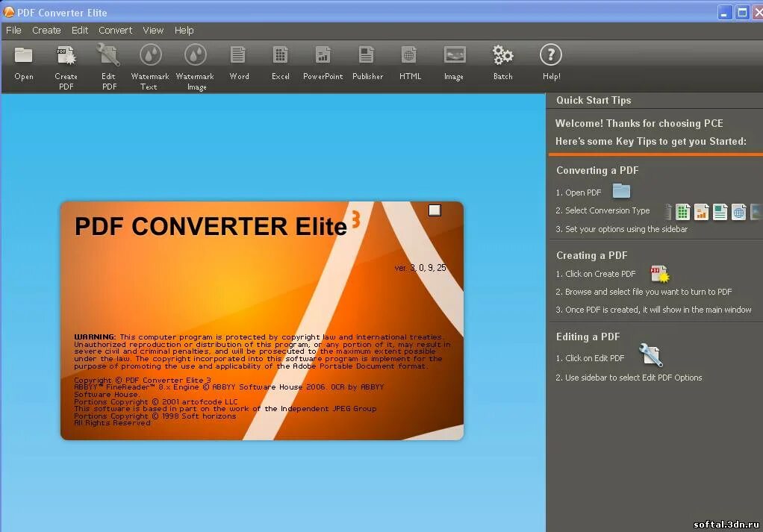763x532 pixels.
Task: Click the orange chart icon in Quick Start Tips
Action: pyautogui.click(x=701, y=212)
